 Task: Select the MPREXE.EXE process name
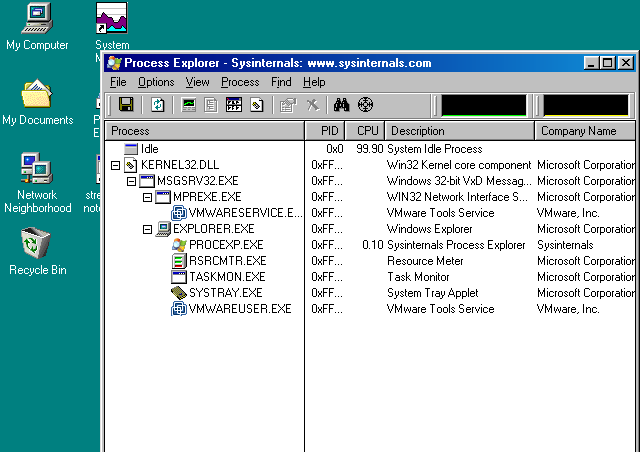[207, 197]
